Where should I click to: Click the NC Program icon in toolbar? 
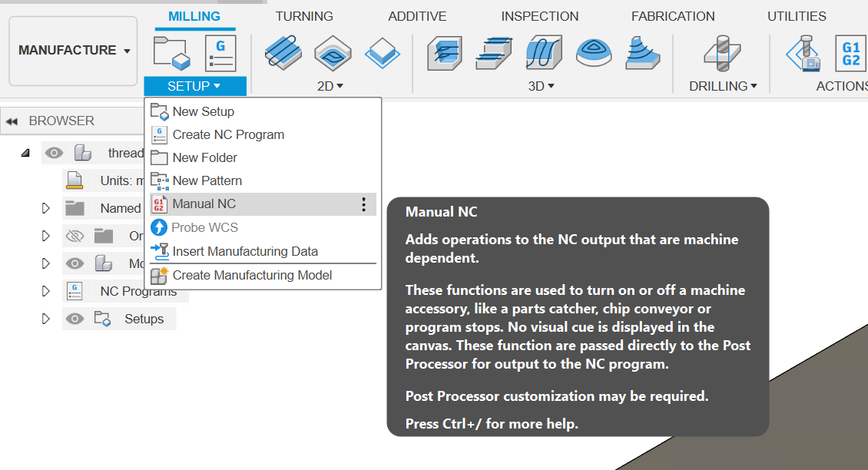[x=220, y=52]
